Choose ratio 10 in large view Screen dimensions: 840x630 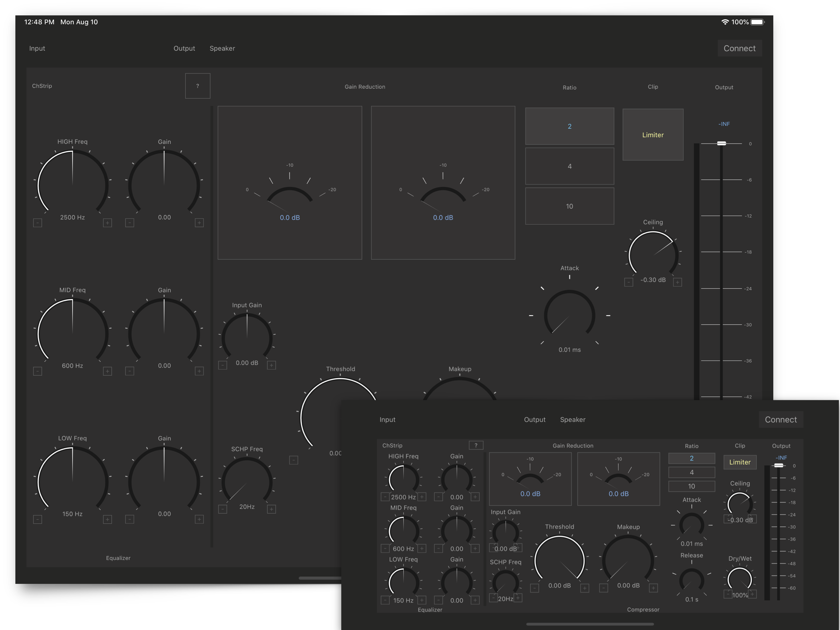click(x=569, y=206)
